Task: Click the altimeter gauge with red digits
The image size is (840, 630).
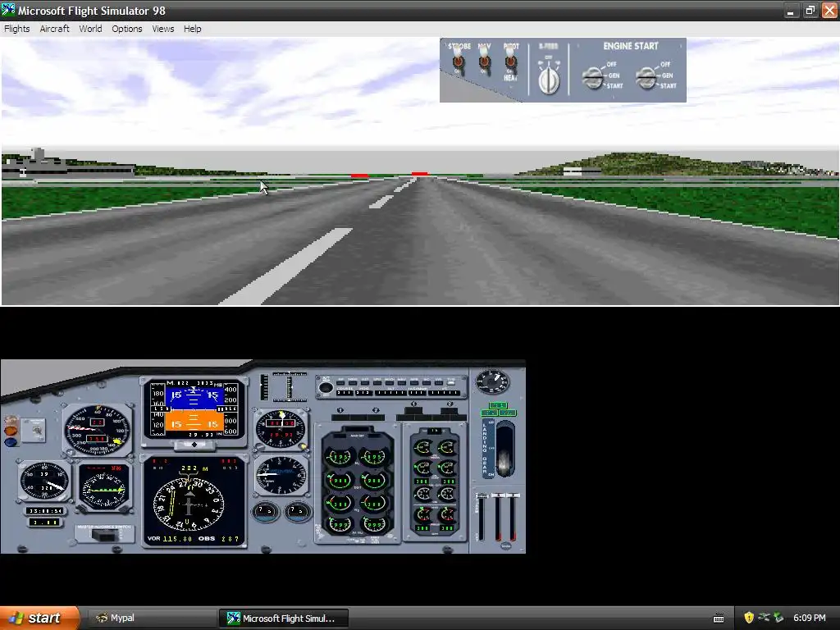Action: pos(281,428)
